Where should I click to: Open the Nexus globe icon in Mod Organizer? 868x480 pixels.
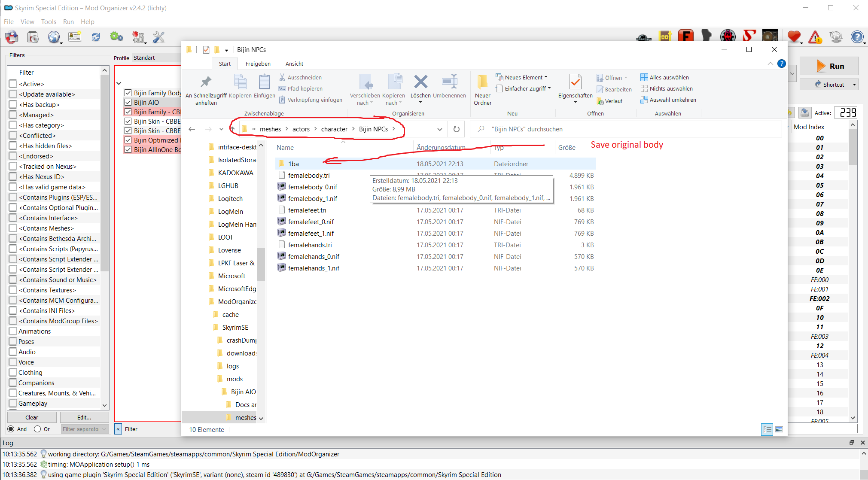click(x=54, y=37)
